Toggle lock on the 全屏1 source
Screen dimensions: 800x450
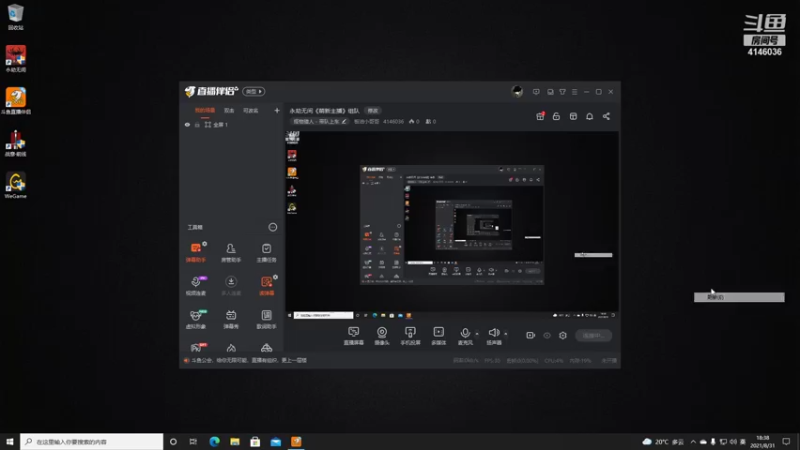pyautogui.click(x=197, y=124)
